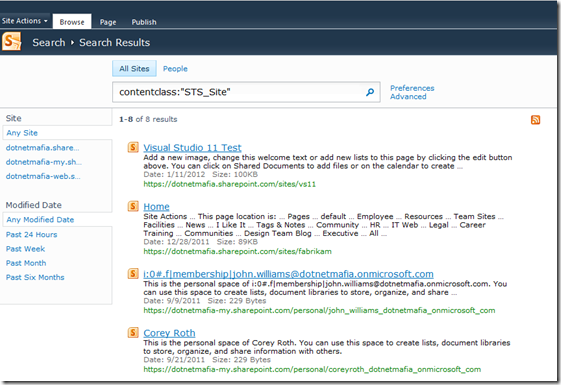Screen dimensions: 561x385
Task: Click the "Date: 9/21/2011 Size: 229 Bytes" text
Action: click(x=207, y=360)
